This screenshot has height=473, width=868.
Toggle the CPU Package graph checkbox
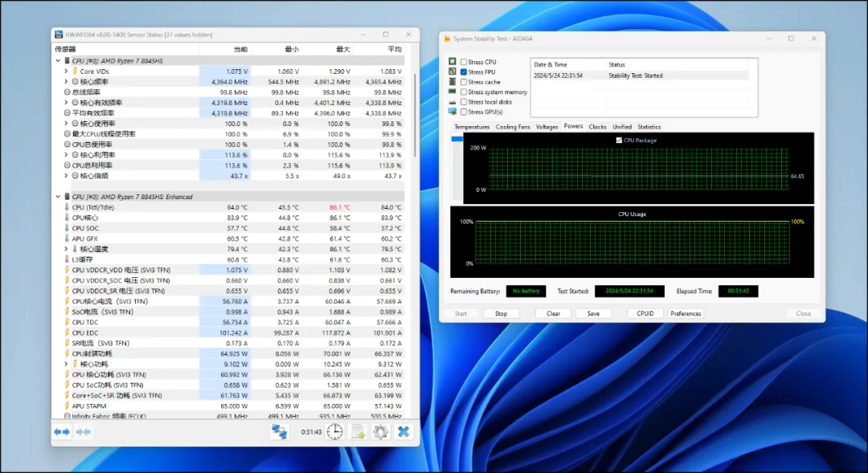tap(619, 140)
